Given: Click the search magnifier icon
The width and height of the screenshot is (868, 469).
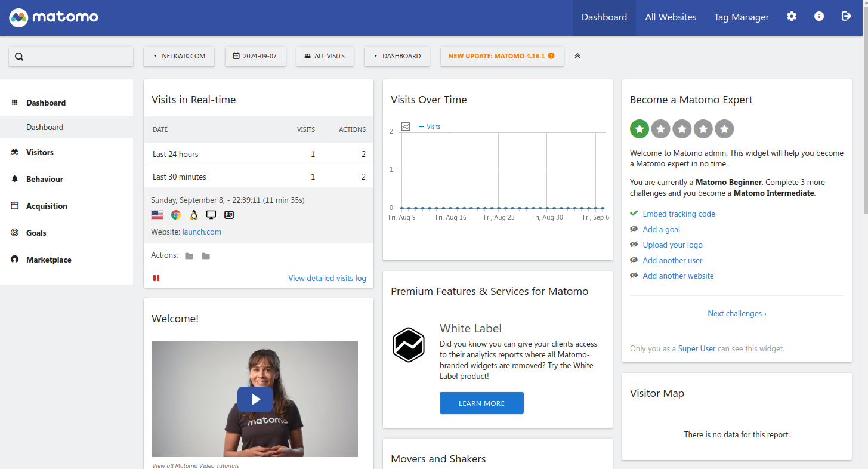Looking at the screenshot, I should [19, 57].
